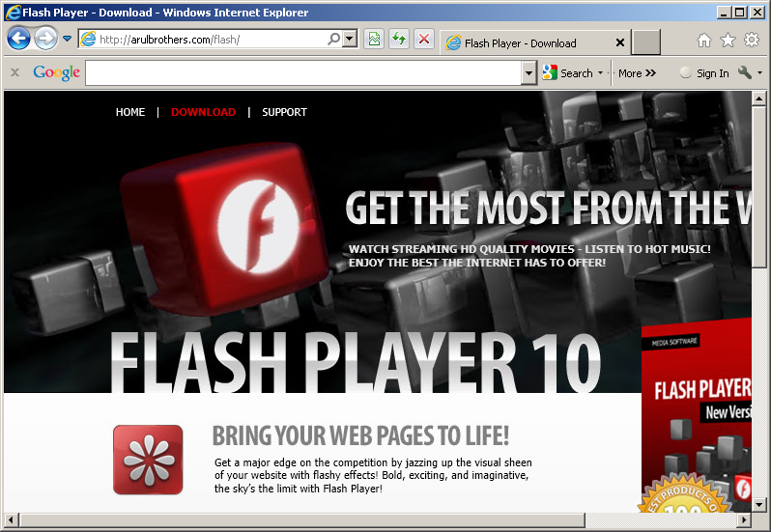Click the horizontal scrollbar left arrow
The width and height of the screenshot is (771, 532).
pyautogui.click(x=12, y=519)
